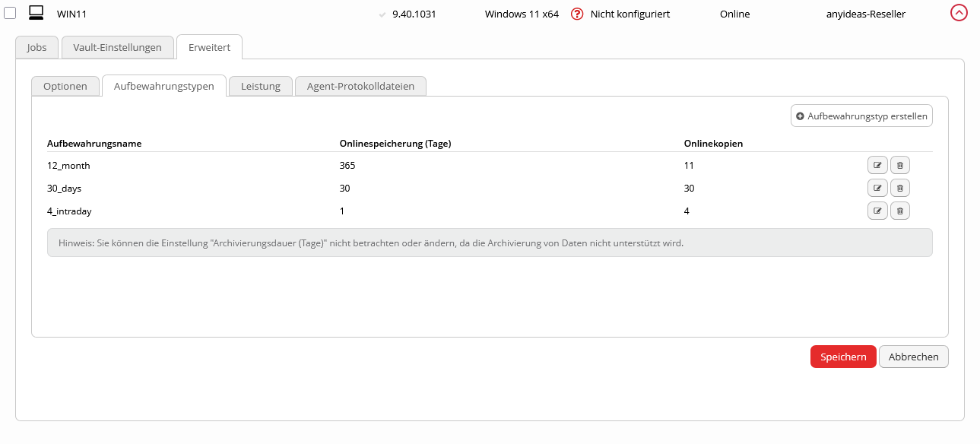Delete the 12_month retention type
This screenshot has width=980, height=444.
click(x=899, y=166)
